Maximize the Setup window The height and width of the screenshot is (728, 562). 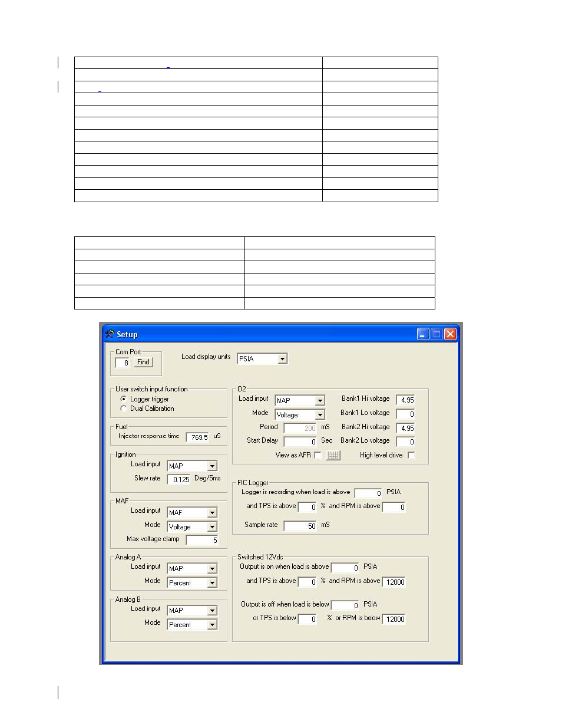coord(437,334)
